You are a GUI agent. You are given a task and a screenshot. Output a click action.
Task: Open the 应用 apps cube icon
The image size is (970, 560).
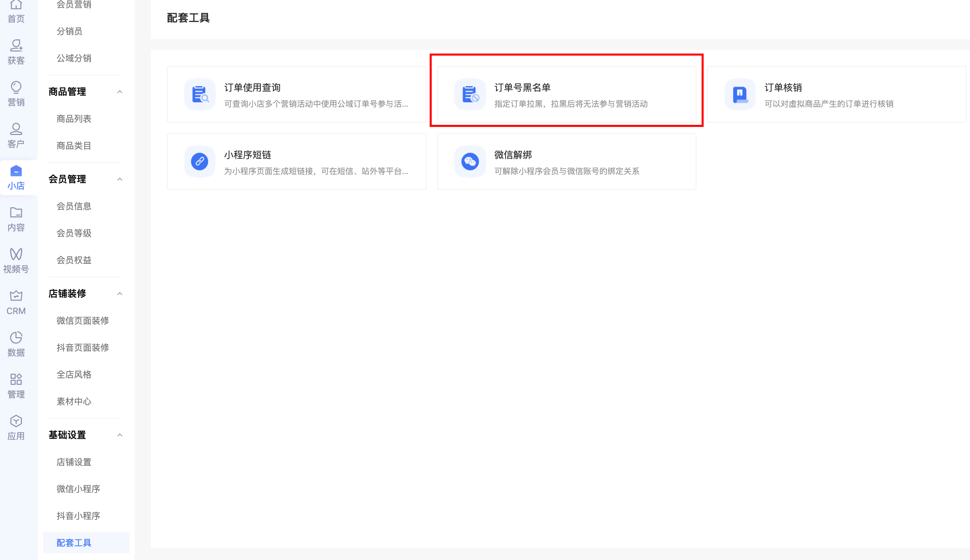coord(16,421)
